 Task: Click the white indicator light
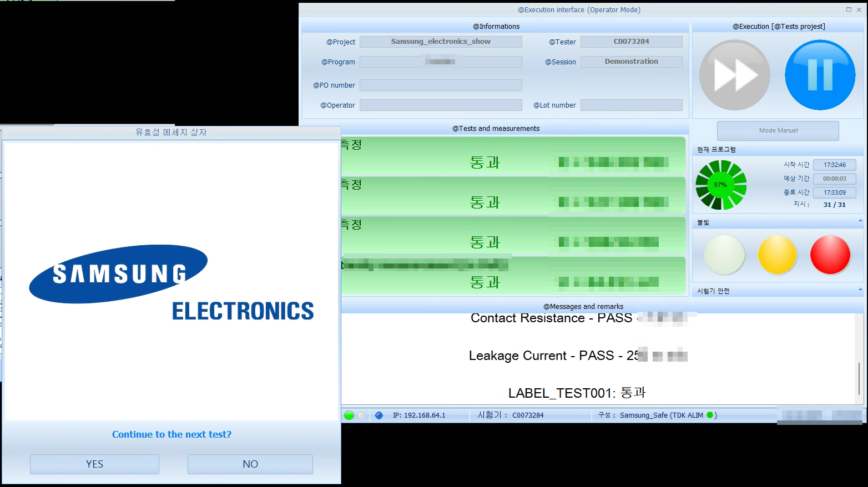(x=724, y=255)
